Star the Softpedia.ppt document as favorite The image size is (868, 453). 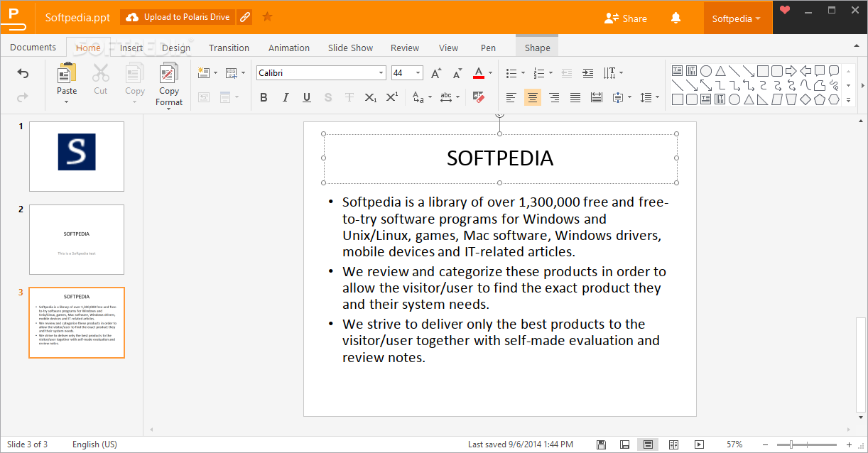pyautogui.click(x=267, y=17)
